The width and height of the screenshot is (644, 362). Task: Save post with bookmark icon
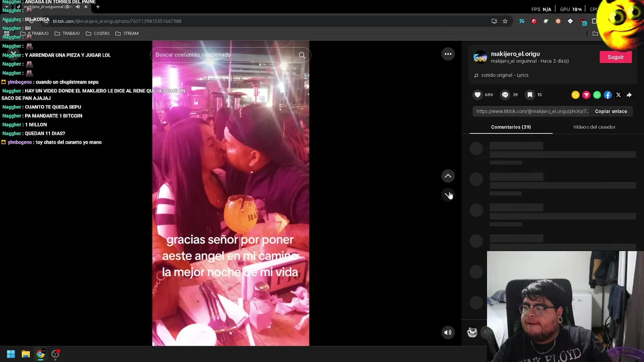click(x=530, y=95)
